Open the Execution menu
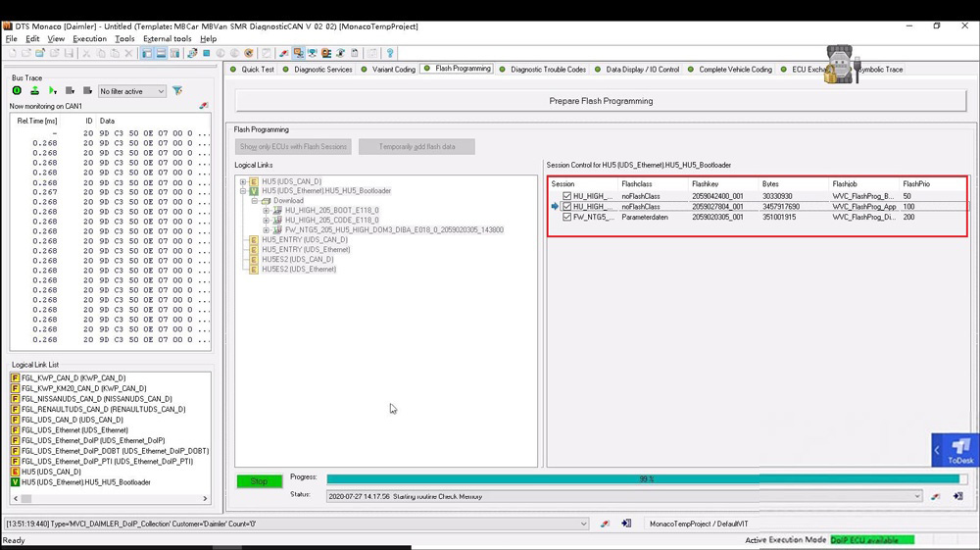Image resolution: width=980 pixels, height=550 pixels. [89, 39]
